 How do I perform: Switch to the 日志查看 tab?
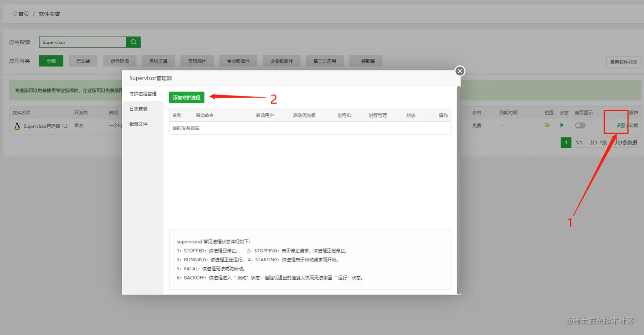click(x=143, y=109)
